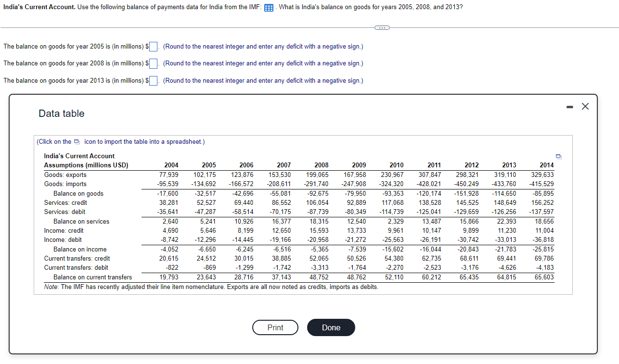This screenshot has height=364, width=619.
Task: Click the 'Services: debit' row label
Action: (64, 212)
